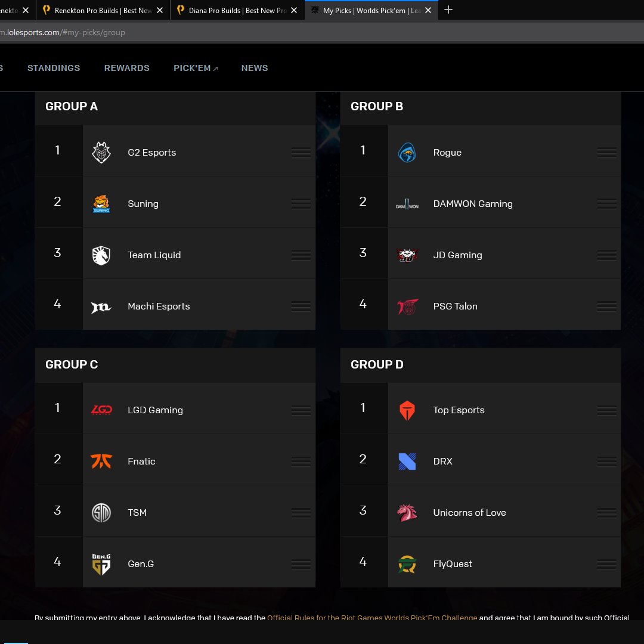Click the DRX blue logo
This screenshot has width=644, height=644.
tap(407, 461)
